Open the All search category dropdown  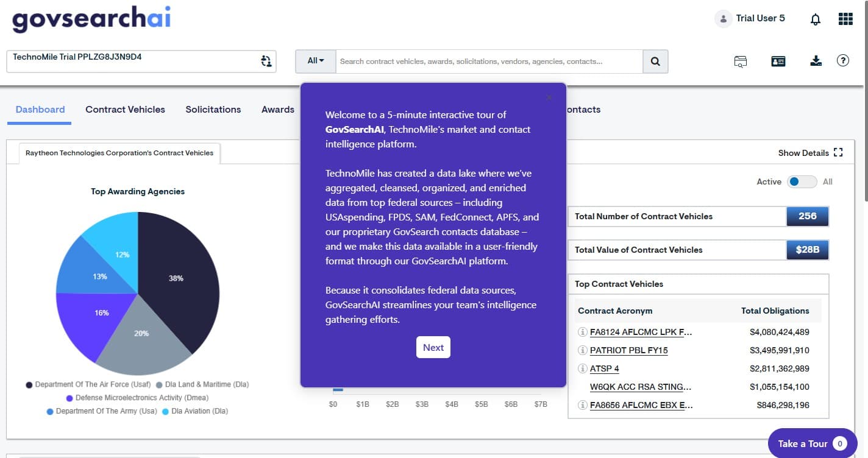pyautogui.click(x=315, y=61)
